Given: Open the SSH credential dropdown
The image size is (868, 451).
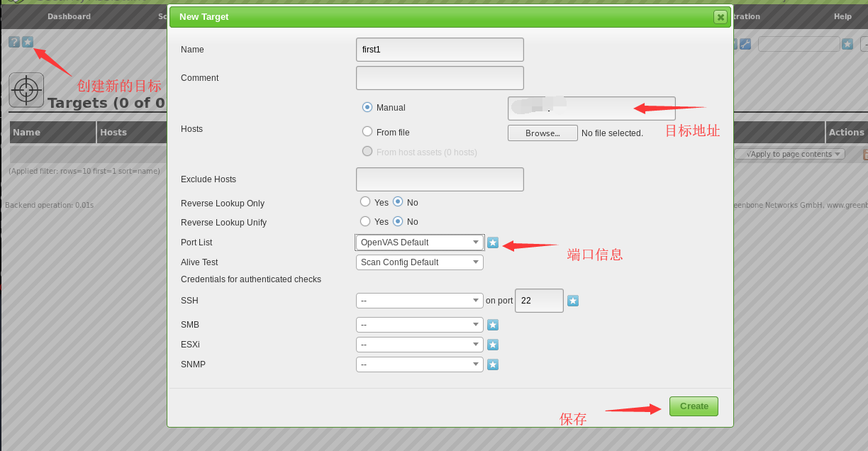Looking at the screenshot, I should (x=420, y=301).
